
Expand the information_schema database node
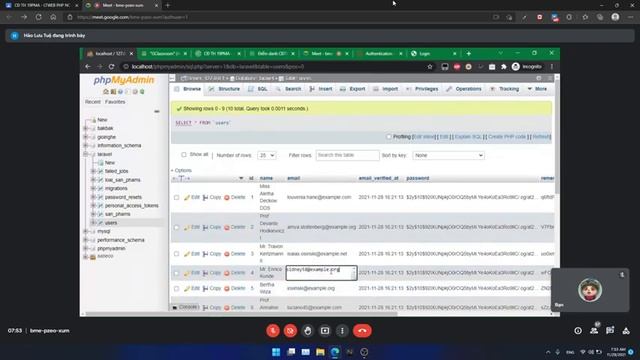click(86, 145)
